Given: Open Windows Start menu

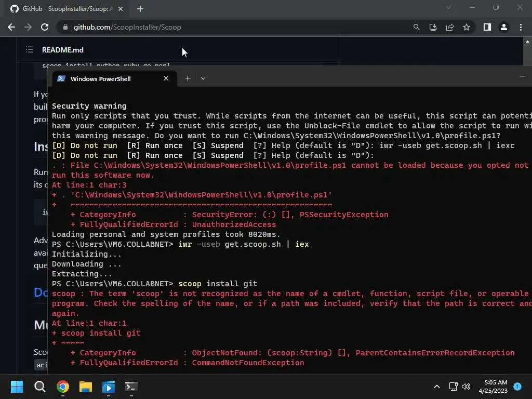Looking at the screenshot, I should point(17,387).
